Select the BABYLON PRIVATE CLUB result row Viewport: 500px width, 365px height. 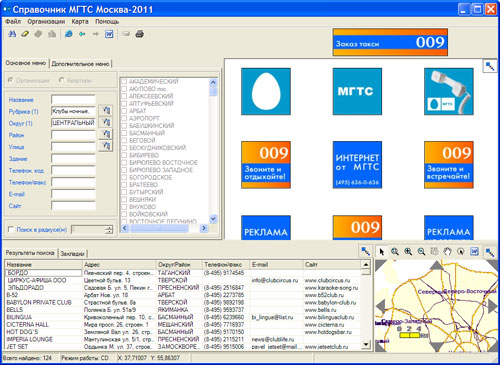click(183, 302)
